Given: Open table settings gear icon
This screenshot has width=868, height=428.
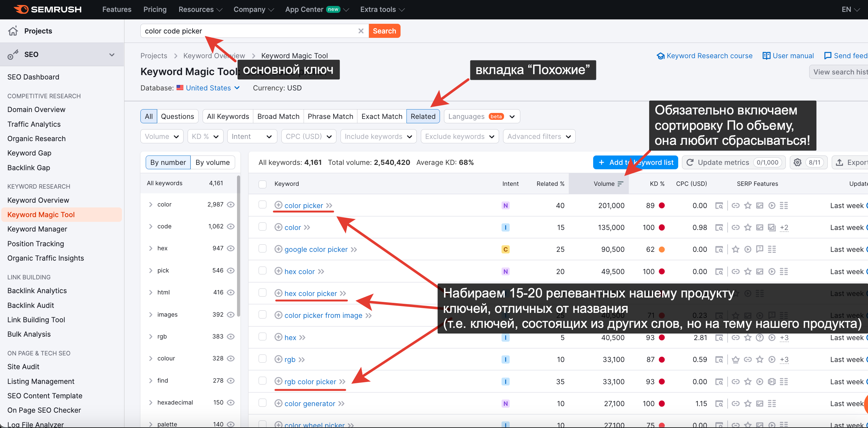Looking at the screenshot, I should (x=797, y=162).
